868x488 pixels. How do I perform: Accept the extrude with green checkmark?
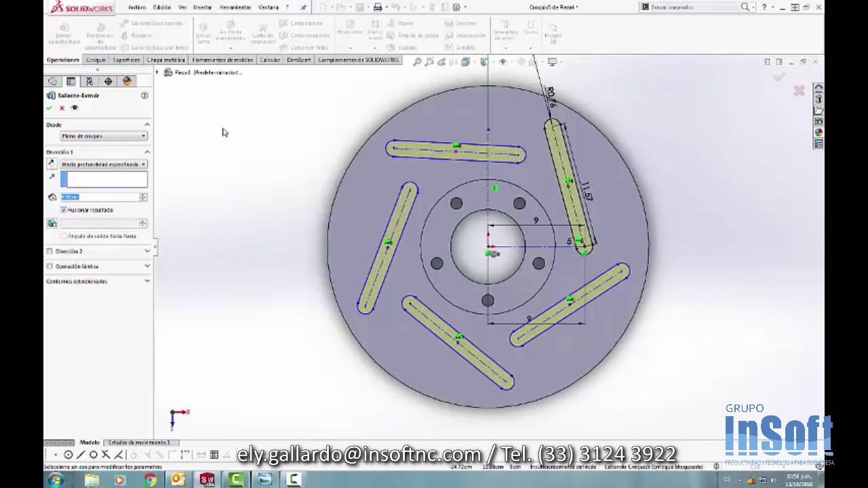50,108
